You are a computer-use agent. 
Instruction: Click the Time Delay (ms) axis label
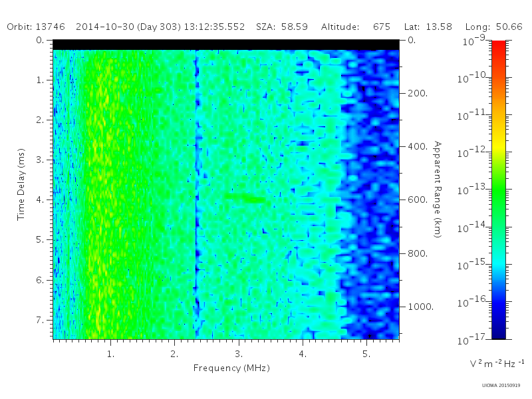pyautogui.click(x=21, y=184)
